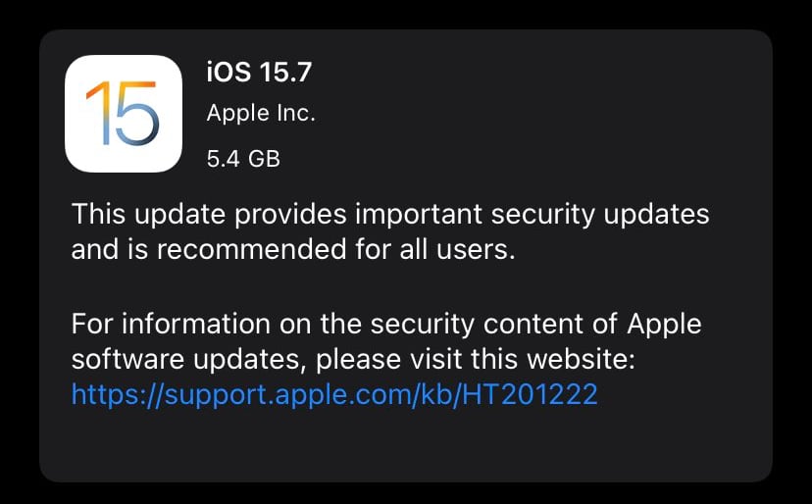Click the line 'This update provides important security updates'
This screenshot has height=504, width=812.
pyautogui.click(x=390, y=215)
